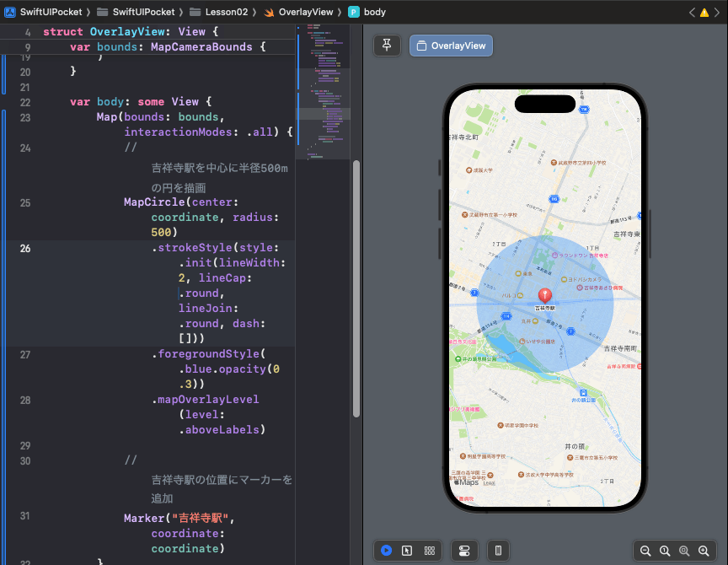This screenshot has height=565, width=728.
Task: Pin the preview with the pin button
Action: [387, 46]
